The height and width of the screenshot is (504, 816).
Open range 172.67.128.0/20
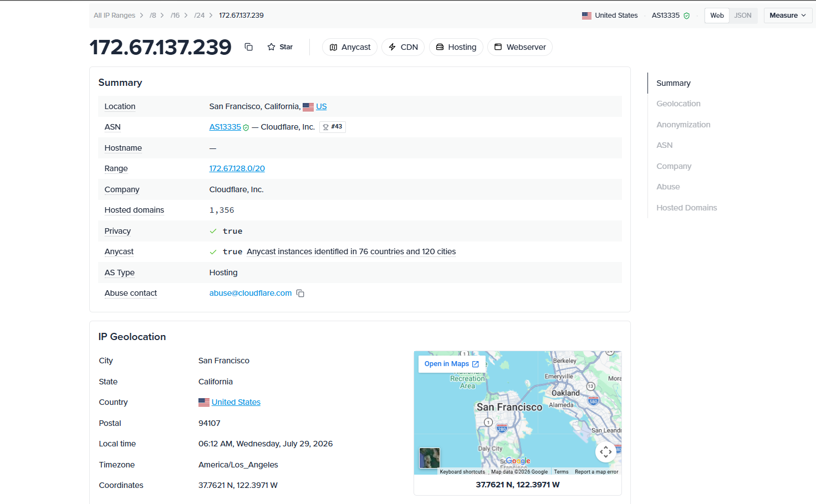coord(237,168)
